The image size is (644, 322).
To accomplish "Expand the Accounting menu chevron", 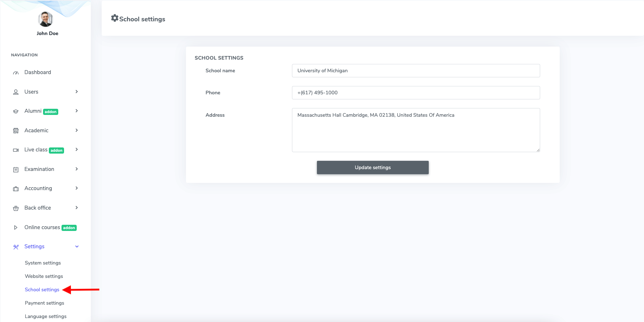I will pyautogui.click(x=77, y=188).
